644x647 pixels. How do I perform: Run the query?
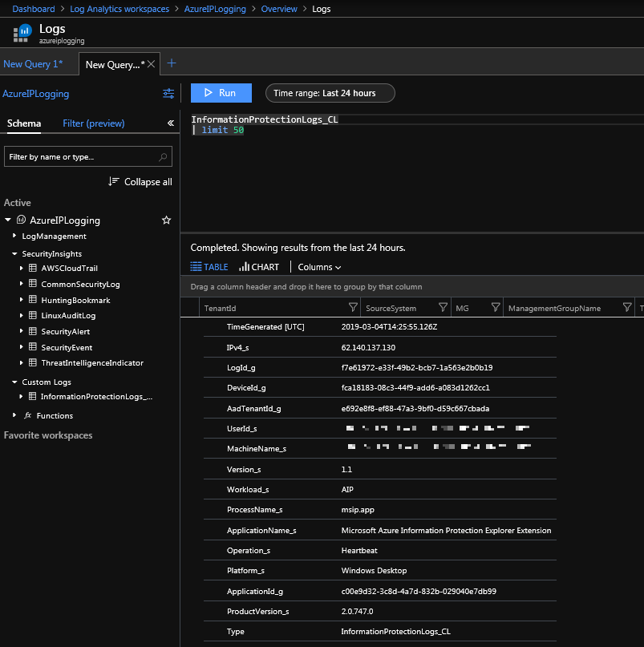click(221, 93)
